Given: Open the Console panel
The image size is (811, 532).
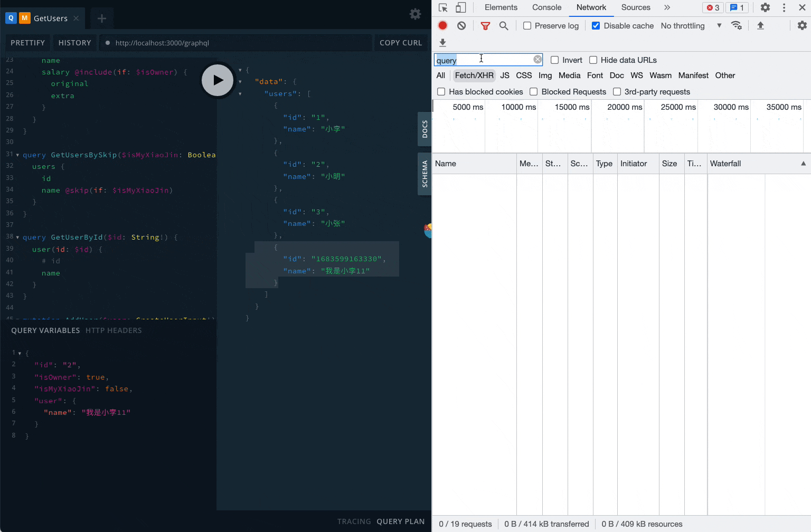Looking at the screenshot, I should click(546, 7).
